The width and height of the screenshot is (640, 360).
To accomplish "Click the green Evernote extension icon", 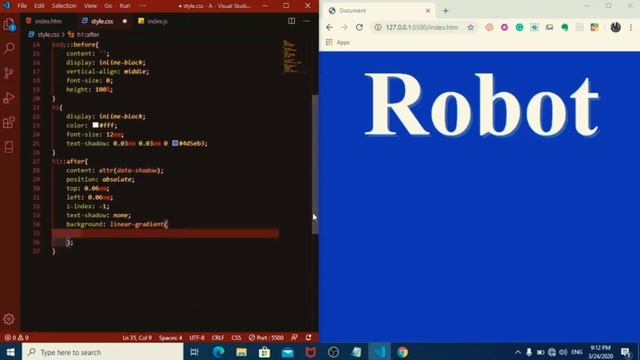I will pyautogui.click(x=564, y=27).
